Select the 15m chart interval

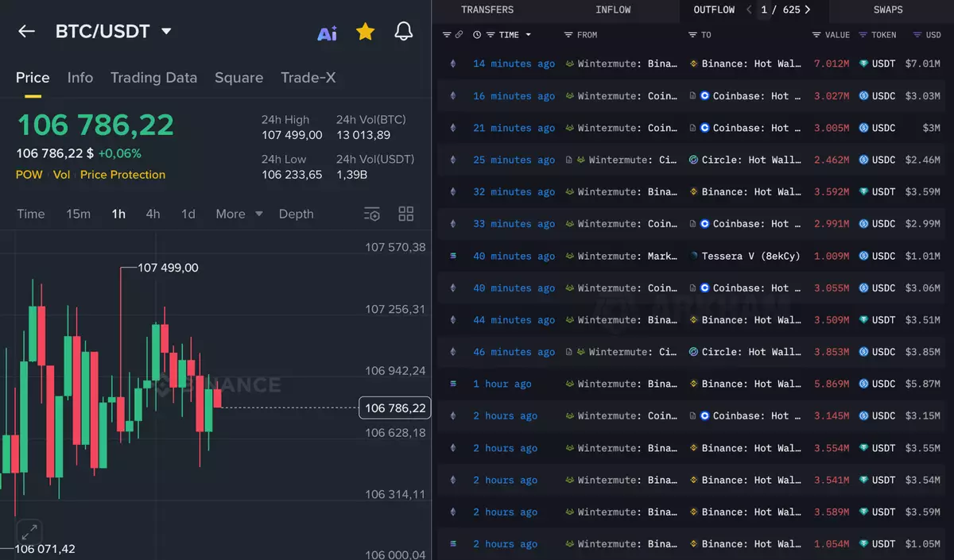[x=78, y=214]
